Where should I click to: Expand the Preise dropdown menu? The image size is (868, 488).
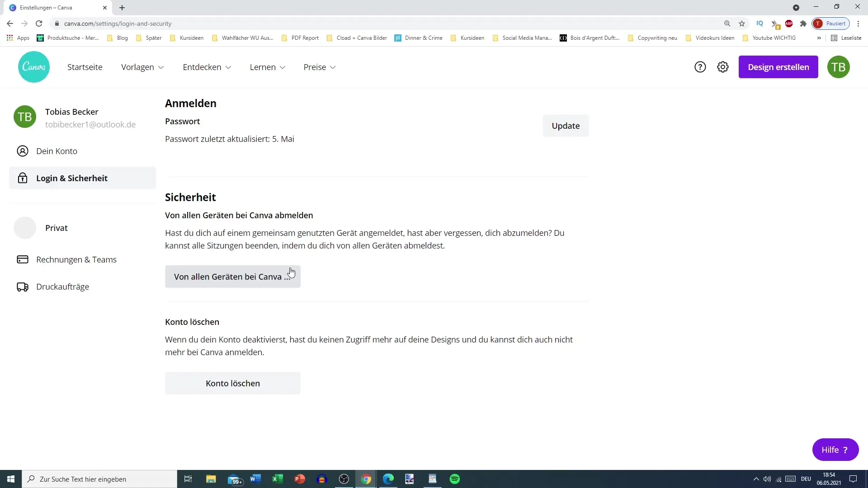320,67
